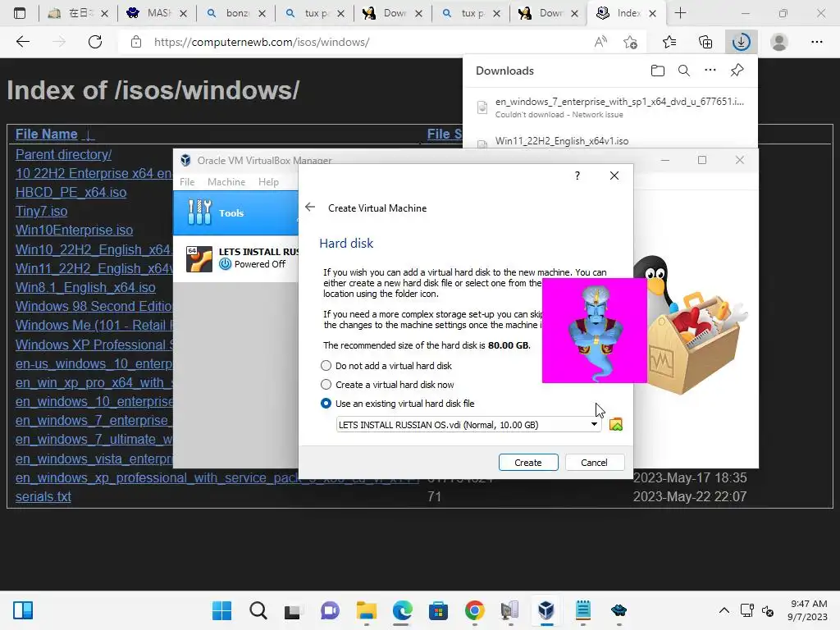Image resolution: width=840 pixels, height=630 pixels.
Task: Open VirtualBox Help menu
Action: coord(268,181)
